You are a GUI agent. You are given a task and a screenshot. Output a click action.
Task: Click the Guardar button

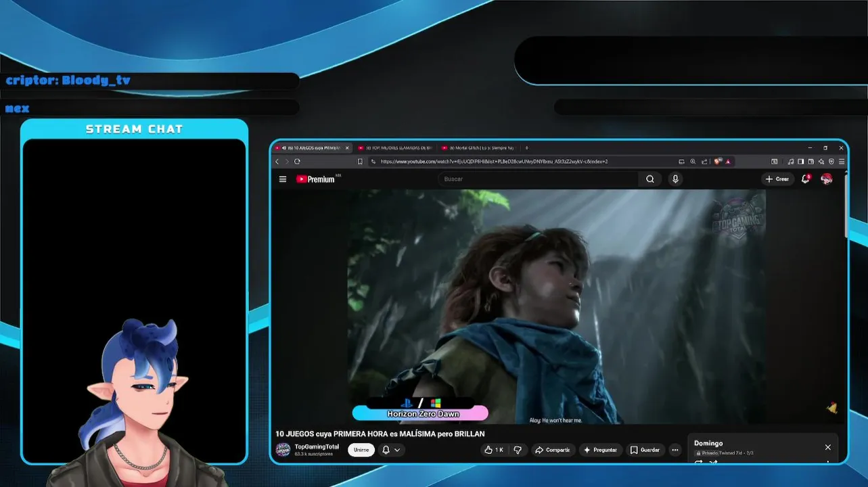(x=645, y=450)
